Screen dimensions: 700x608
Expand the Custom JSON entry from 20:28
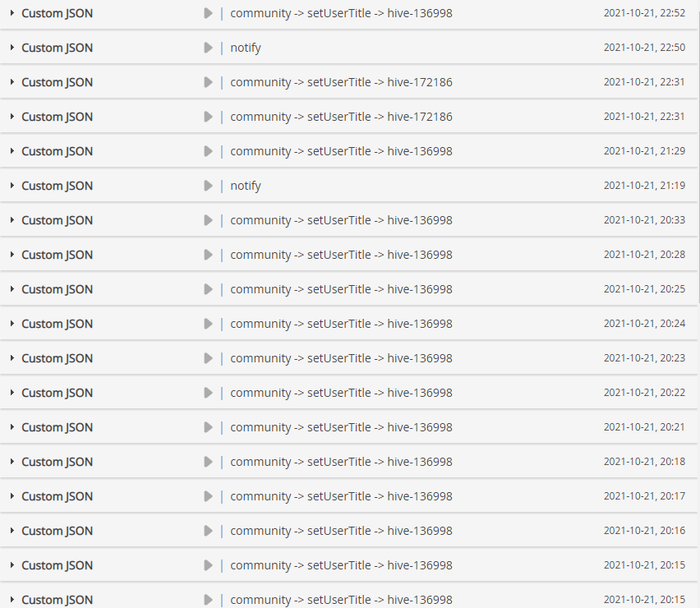coord(12,255)
